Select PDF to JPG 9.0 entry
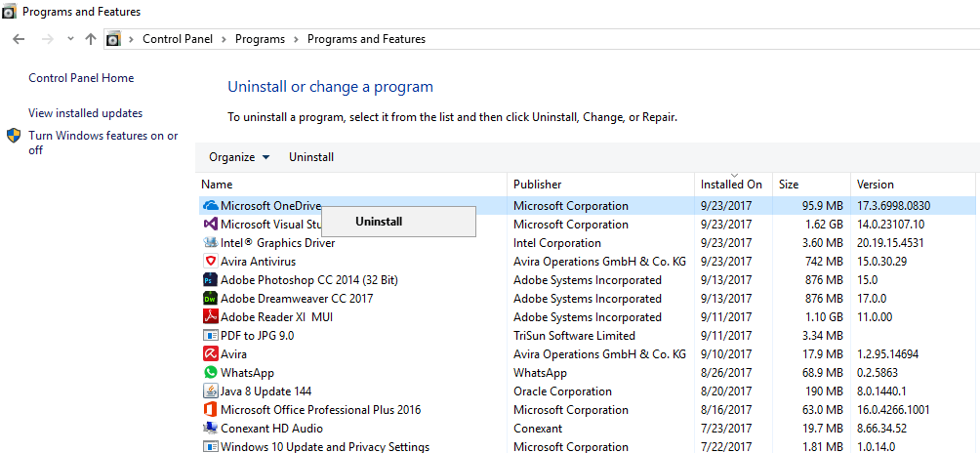Screen dimensions: 980x453 pyautogui.click(x=258, y=336)
